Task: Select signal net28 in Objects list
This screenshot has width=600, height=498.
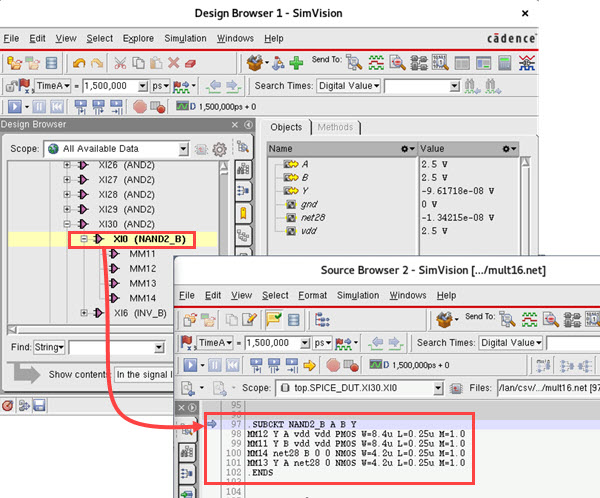Action: click(x=313, y=217)
